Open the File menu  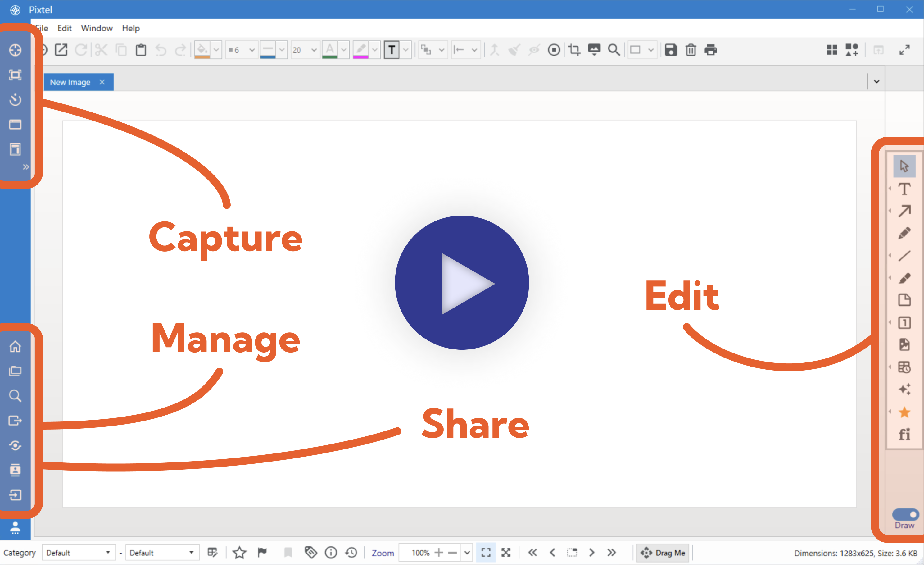pyautogui.click(x=41, y=28)
